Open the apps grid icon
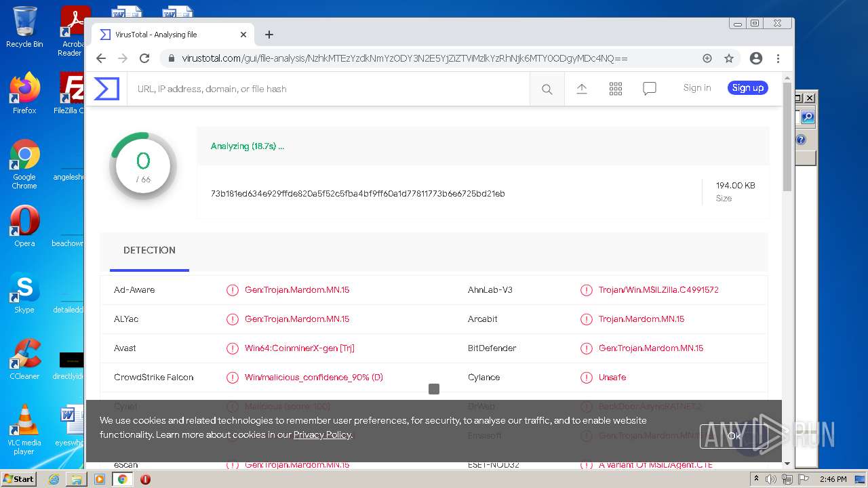 tap(616, 89)
